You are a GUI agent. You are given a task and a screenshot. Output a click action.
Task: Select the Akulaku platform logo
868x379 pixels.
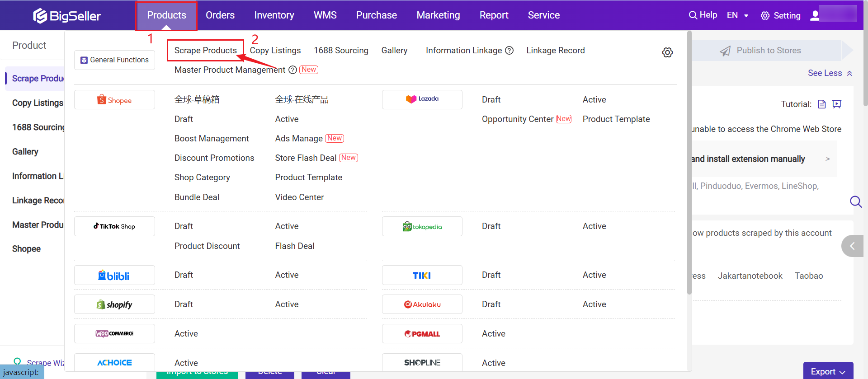(422, 304)
